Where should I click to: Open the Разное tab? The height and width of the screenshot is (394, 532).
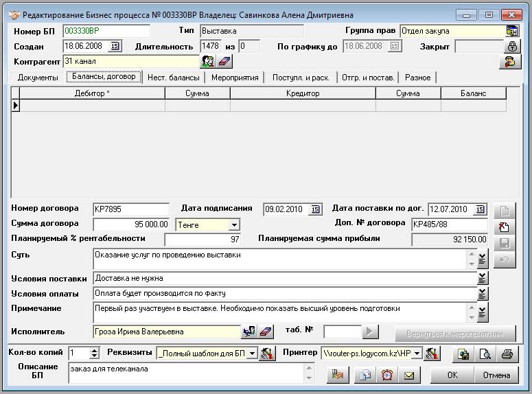point(417,78)
